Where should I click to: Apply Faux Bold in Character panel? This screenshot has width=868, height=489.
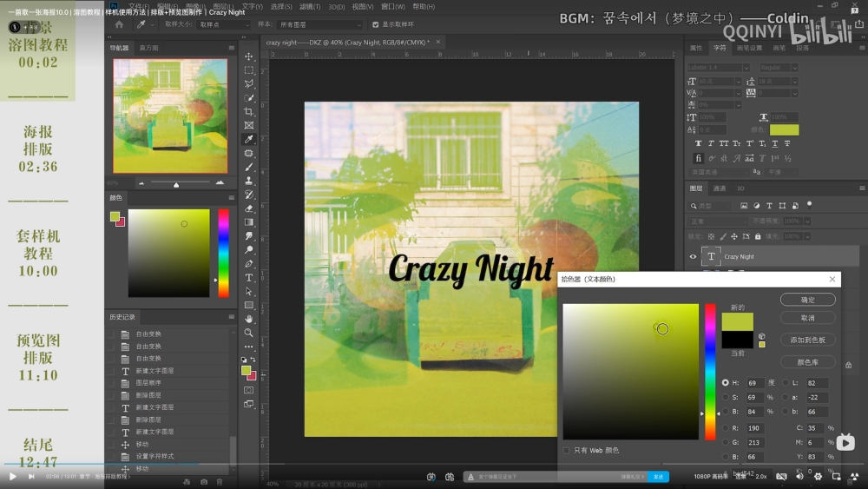(698, 143)
